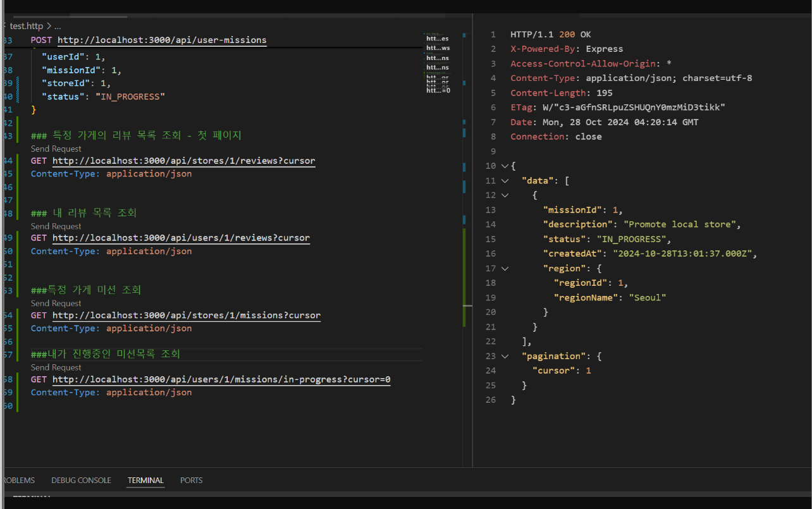Click the "createdAt" timestamp line
The width and height of the screenshot is (812, 509).
tap(650, 254)
